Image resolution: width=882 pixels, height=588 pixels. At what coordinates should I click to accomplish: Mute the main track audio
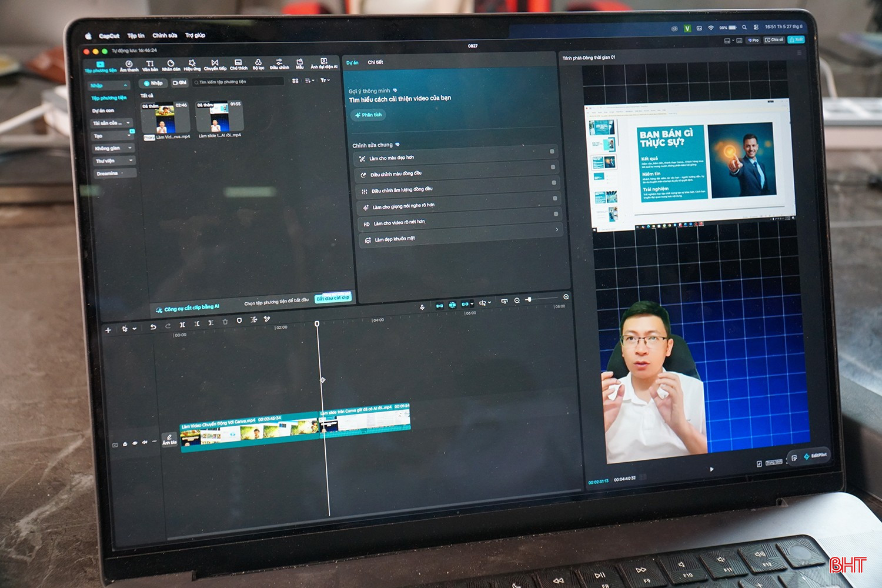[145, 442]
